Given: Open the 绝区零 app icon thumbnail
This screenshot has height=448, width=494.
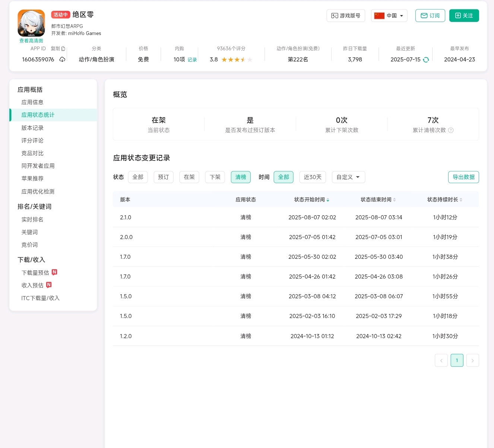Looking at the screenshot, I should coord(31,23).
